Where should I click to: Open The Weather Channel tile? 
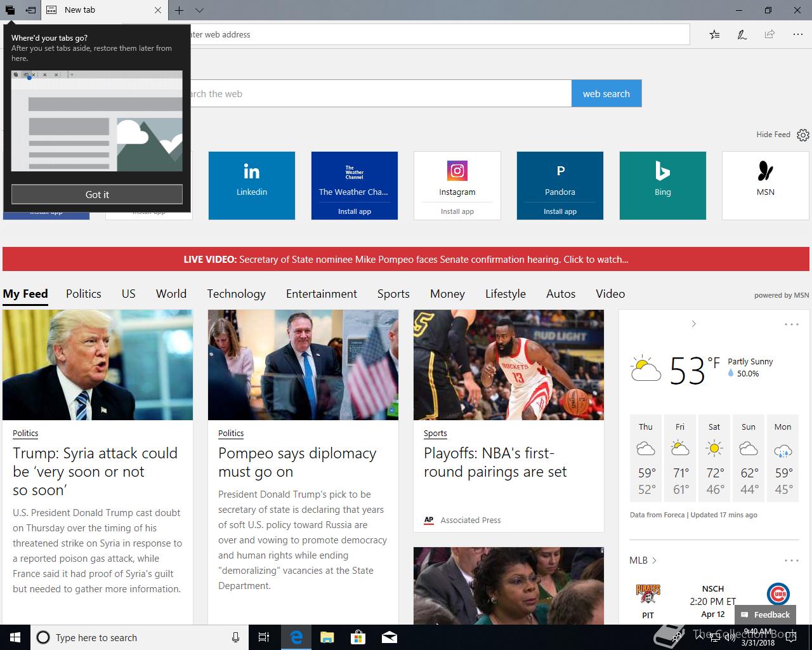pyautogui.click(x=355, y=178)
